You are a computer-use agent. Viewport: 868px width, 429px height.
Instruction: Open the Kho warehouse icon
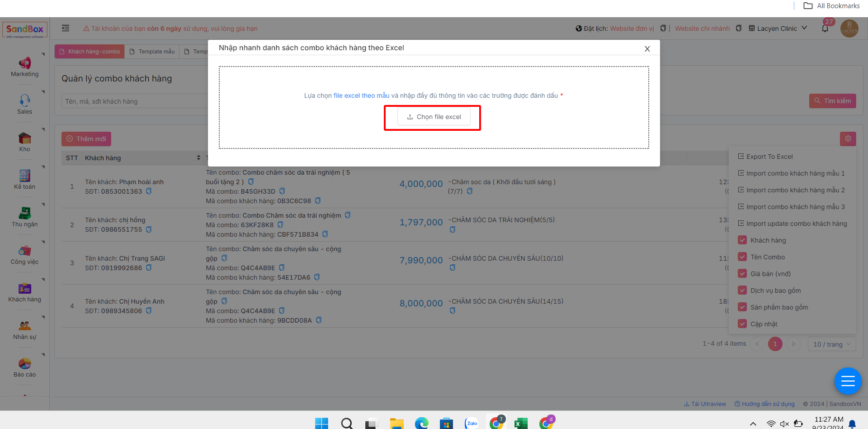coord(24,138)
